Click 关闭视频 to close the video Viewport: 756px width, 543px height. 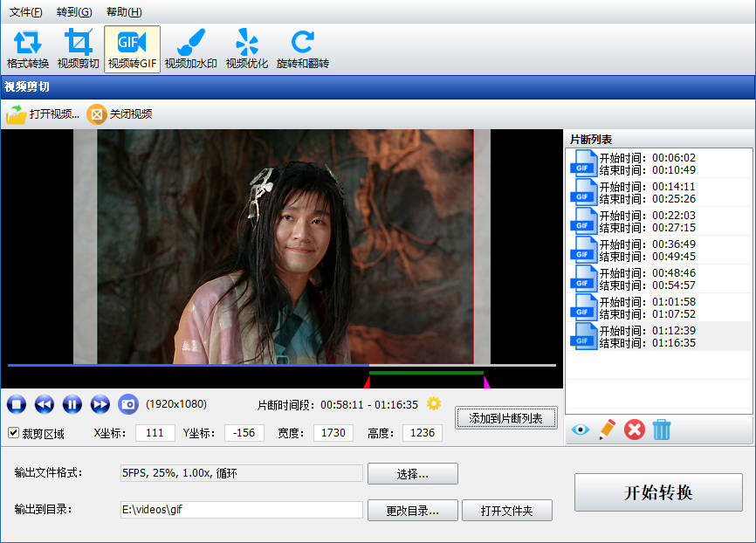click(120, 114)
